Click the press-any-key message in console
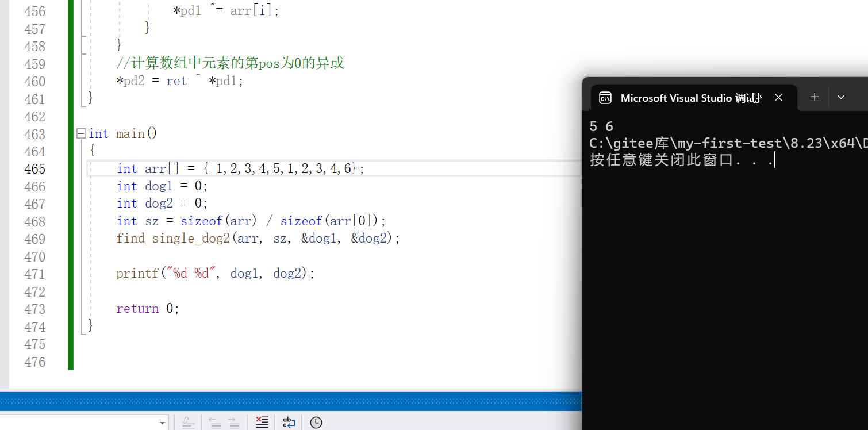Image resolution: width=868 pixels, height=430 pixels. click(x=682, y=160)
